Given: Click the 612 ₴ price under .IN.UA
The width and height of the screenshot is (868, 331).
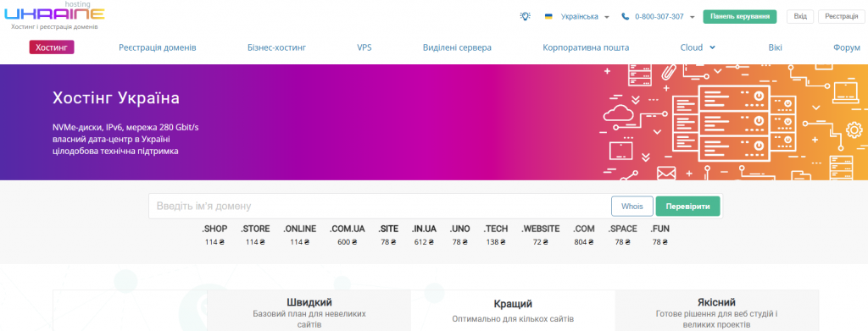Looking at the screenshot, I should [x=424, y=242].
